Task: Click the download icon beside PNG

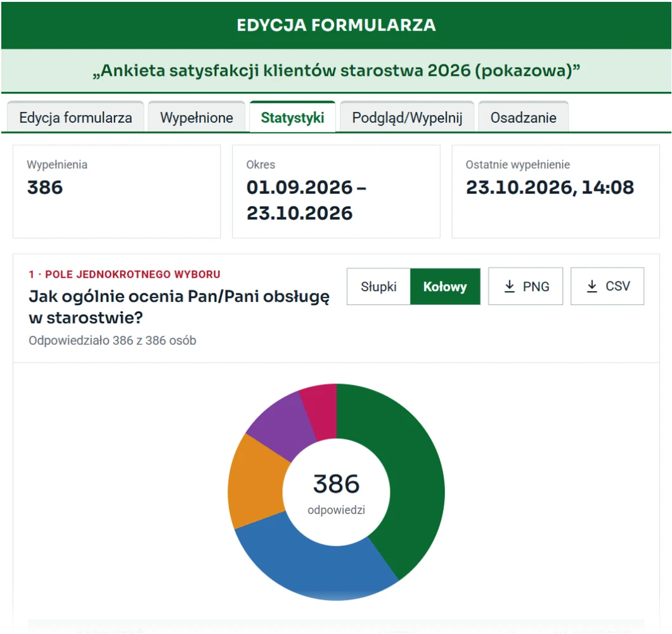Action: coord(510,287)
